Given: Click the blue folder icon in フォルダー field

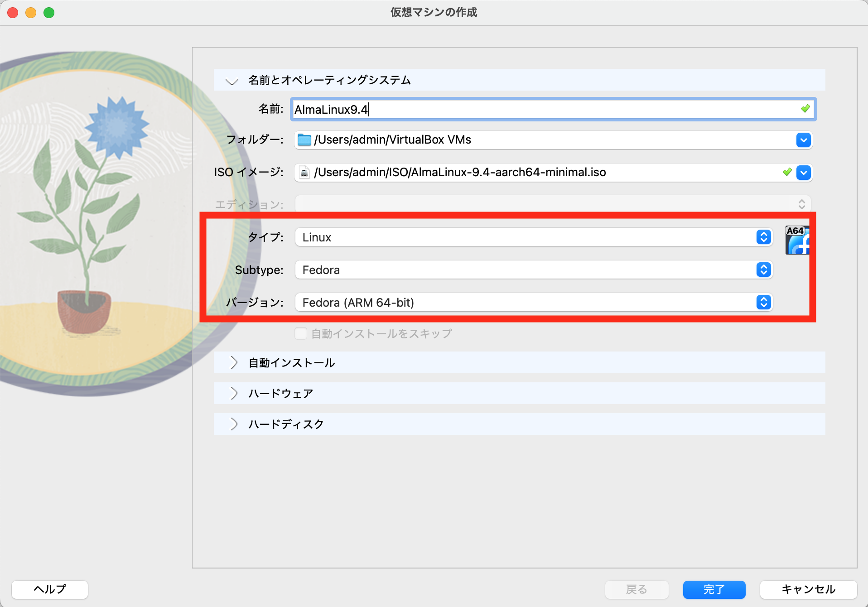Looking at the screenshot, I should tap(304, 140).
